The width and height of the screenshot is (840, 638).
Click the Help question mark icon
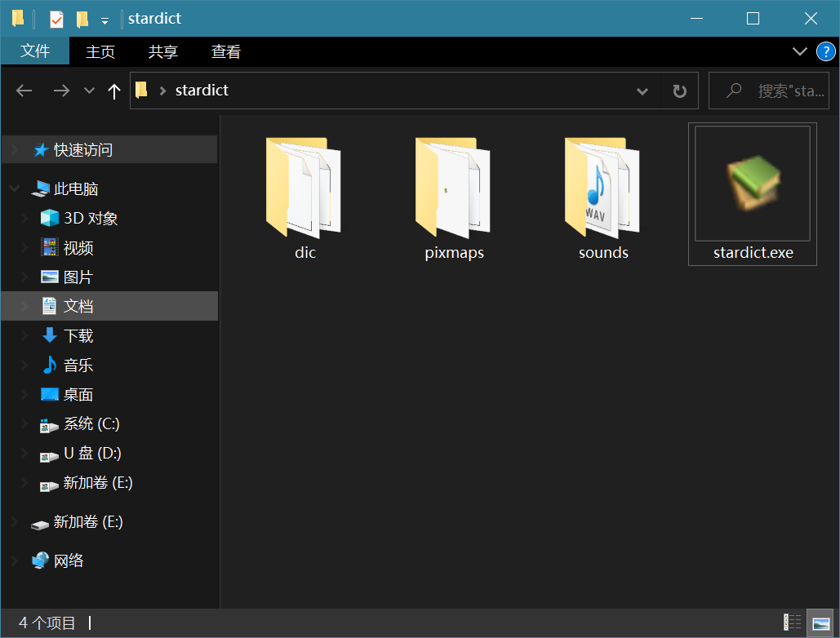[825, 51]
